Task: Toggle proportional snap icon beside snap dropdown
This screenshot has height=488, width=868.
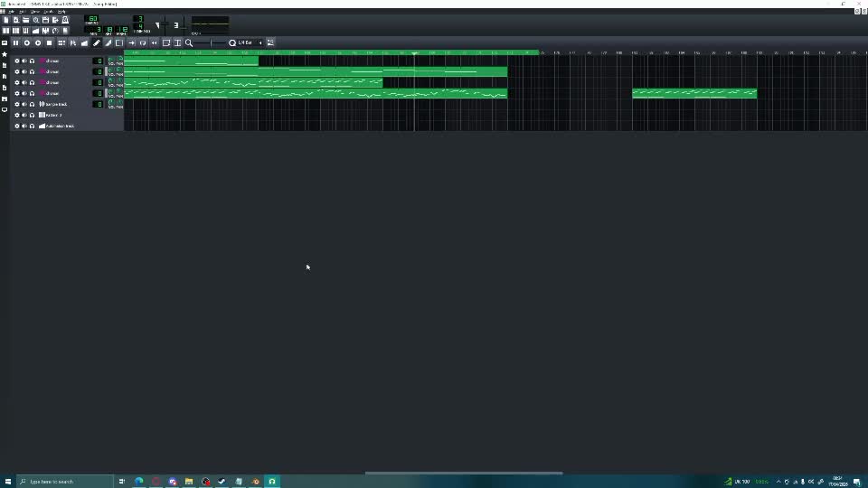Action: [x=270, y=42]
